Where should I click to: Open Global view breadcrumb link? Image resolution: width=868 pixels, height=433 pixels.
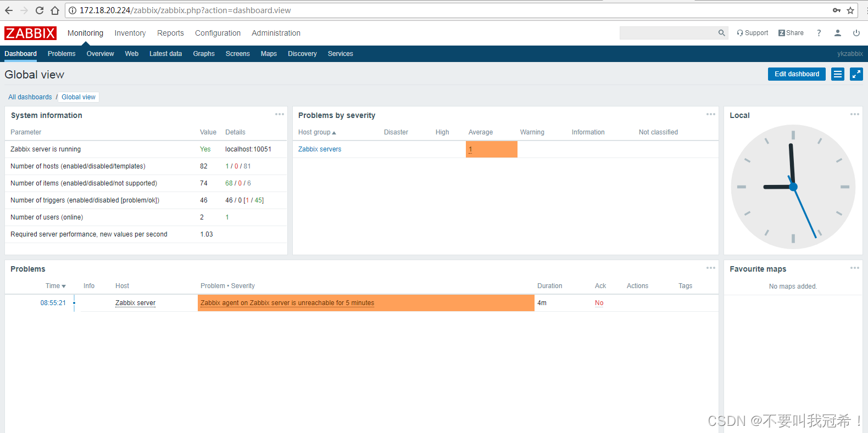pyautogui.click(x=79, y=97)
